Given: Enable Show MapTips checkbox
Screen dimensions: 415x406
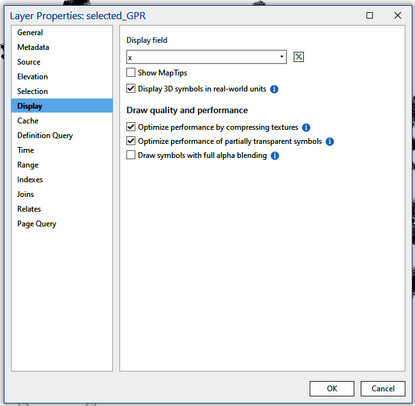Looking at the screenshot, I should (x=131, y=72).
